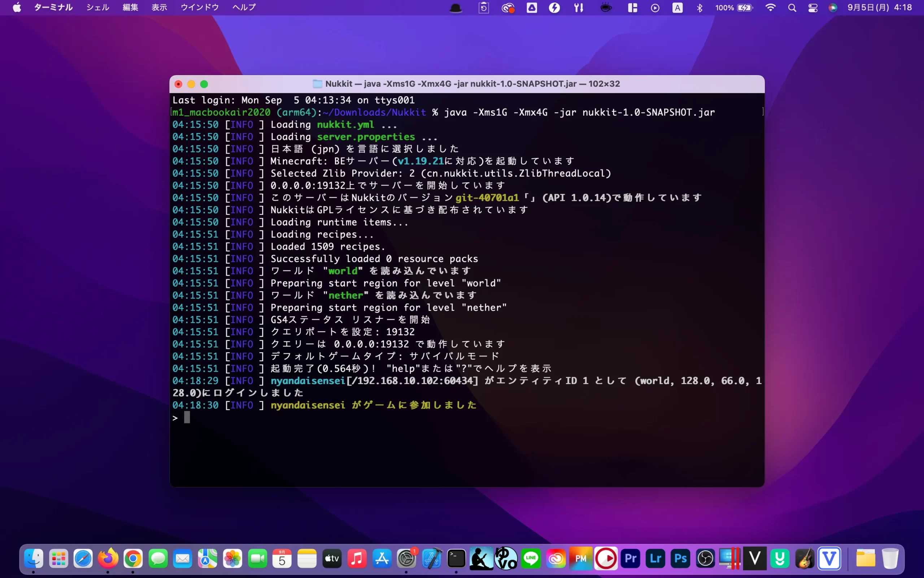
Task: Open the Wi-Fi status menu
Action: click(x=771, y=8)
